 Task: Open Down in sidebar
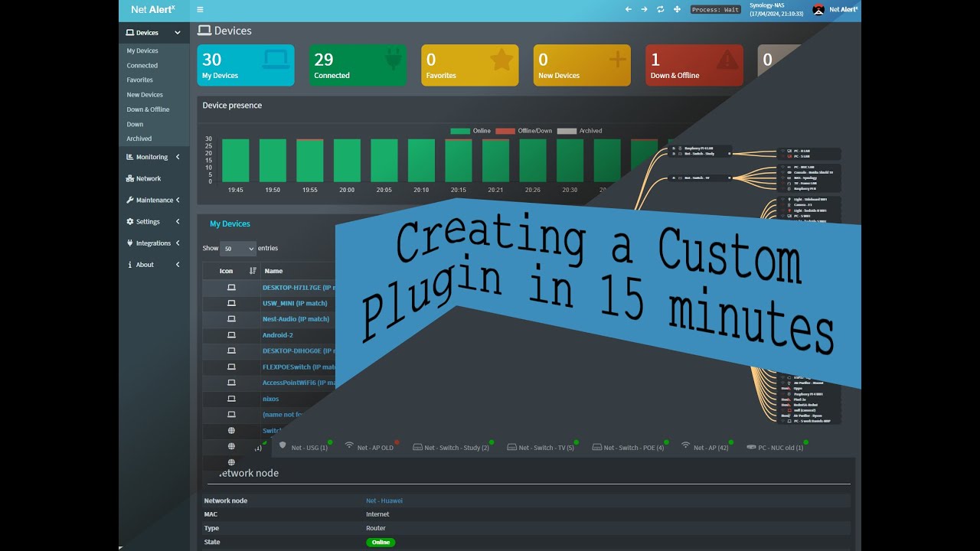(135, 124)
